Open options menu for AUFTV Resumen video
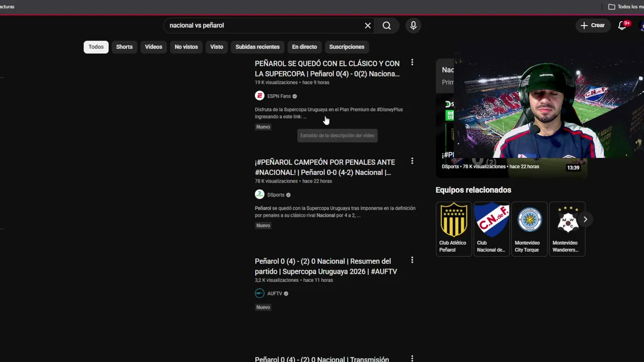The width and height of the screenshot is (644, 362). (412, 260)
